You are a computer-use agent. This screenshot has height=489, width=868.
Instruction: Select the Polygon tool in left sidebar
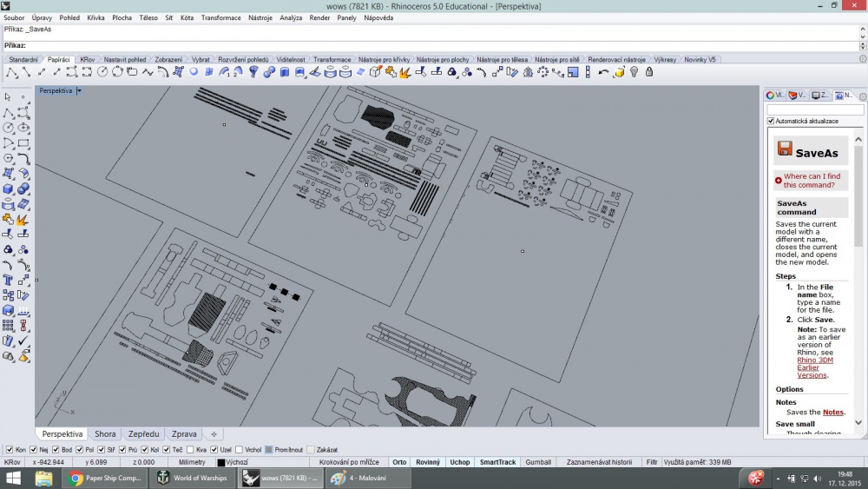pyautogui.click(x=8, y=158)
